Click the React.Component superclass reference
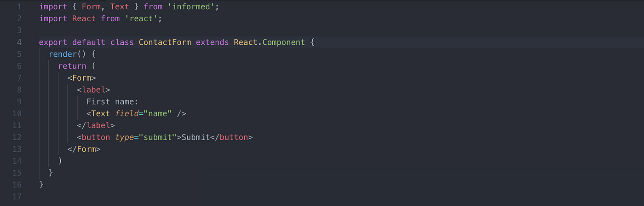 pos(269,42)
